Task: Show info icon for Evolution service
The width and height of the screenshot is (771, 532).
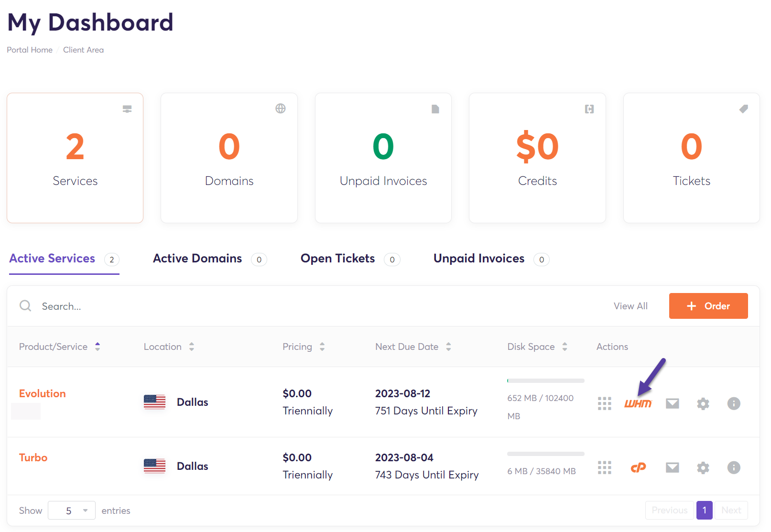Action: [733, 404]
